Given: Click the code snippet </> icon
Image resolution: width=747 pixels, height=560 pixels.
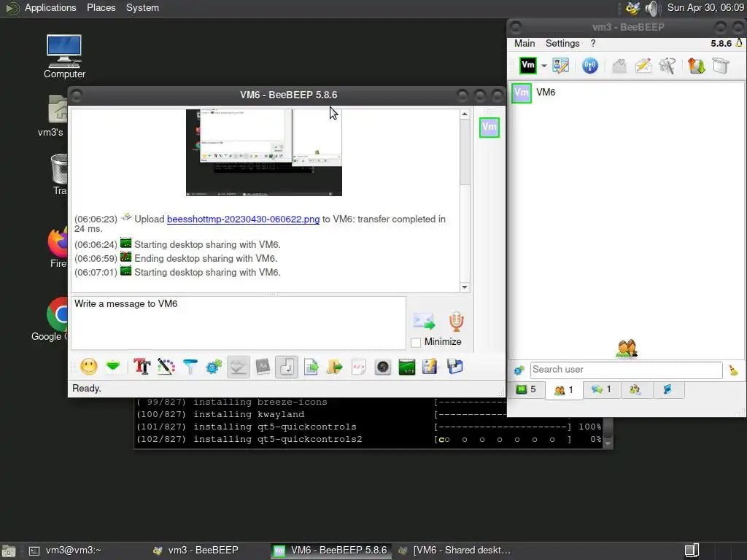Looking at the screenshot, I should coord(359,367).
